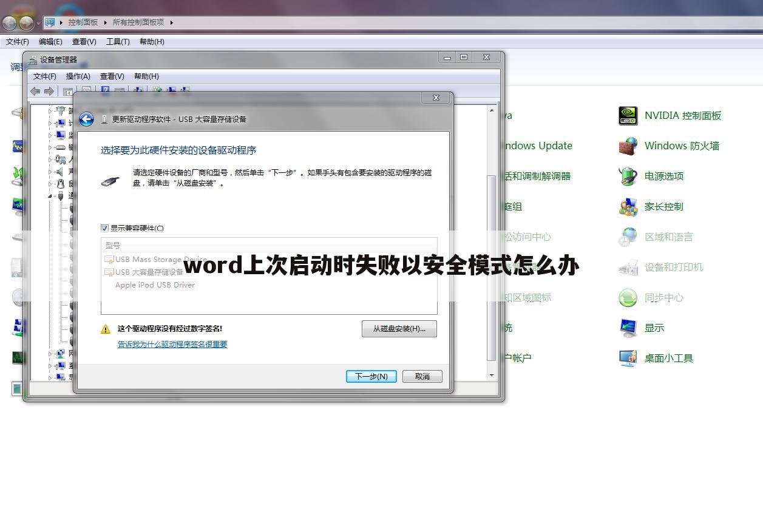The width and height of the screenshot is (763, 532).
Task: Expand the keyboards (键) node arrow
Action: click(x=50, y=147)
